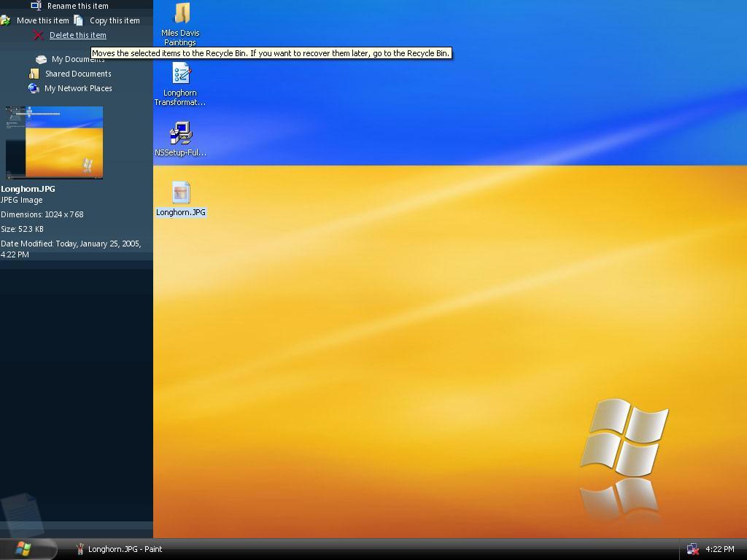Click the network tray icon near clock

click(x=693, y=549)
